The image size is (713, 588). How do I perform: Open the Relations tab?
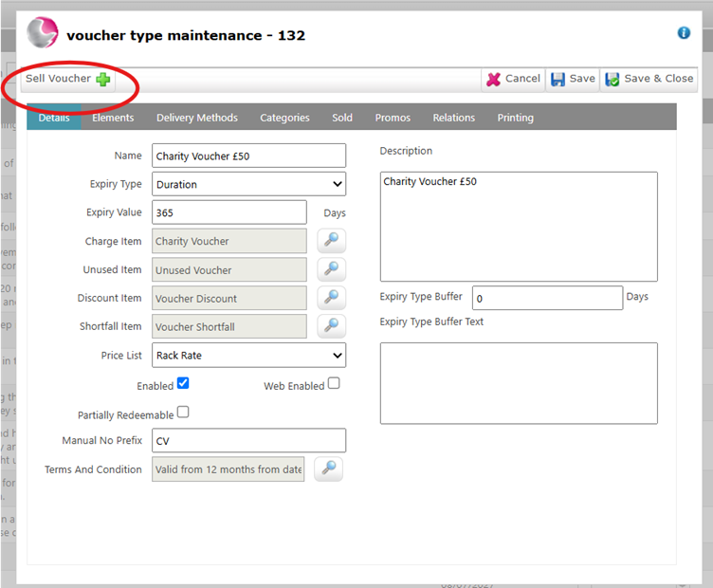pyautogui.click(x=454, y=118)
